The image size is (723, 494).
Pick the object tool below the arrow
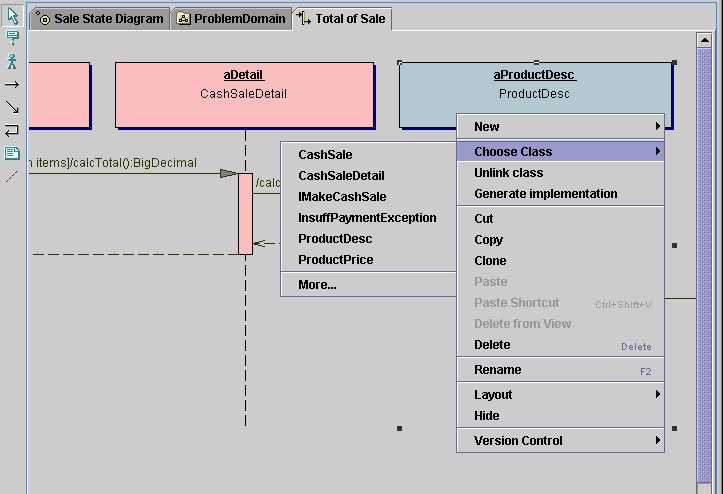pos(12,39)
